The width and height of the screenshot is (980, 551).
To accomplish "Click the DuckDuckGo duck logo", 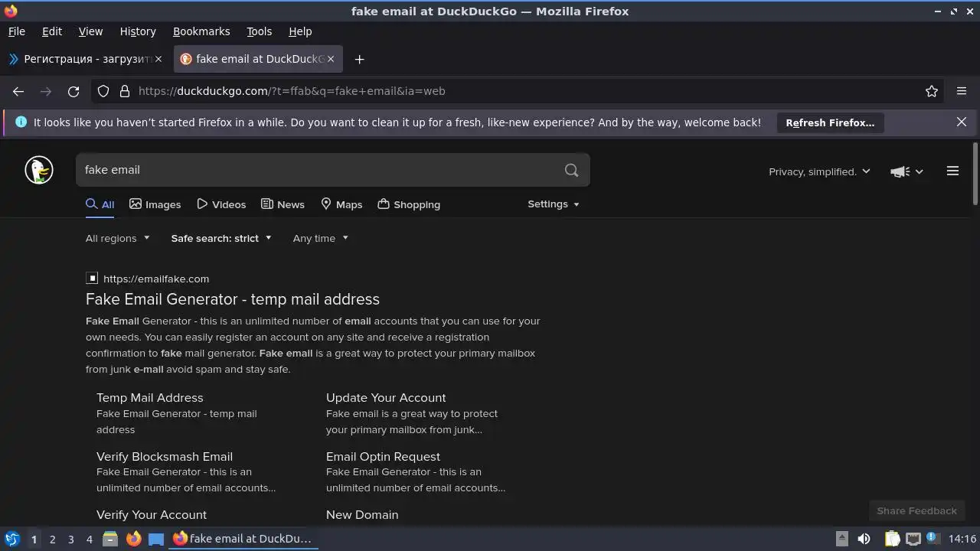I will click(39, 170).
